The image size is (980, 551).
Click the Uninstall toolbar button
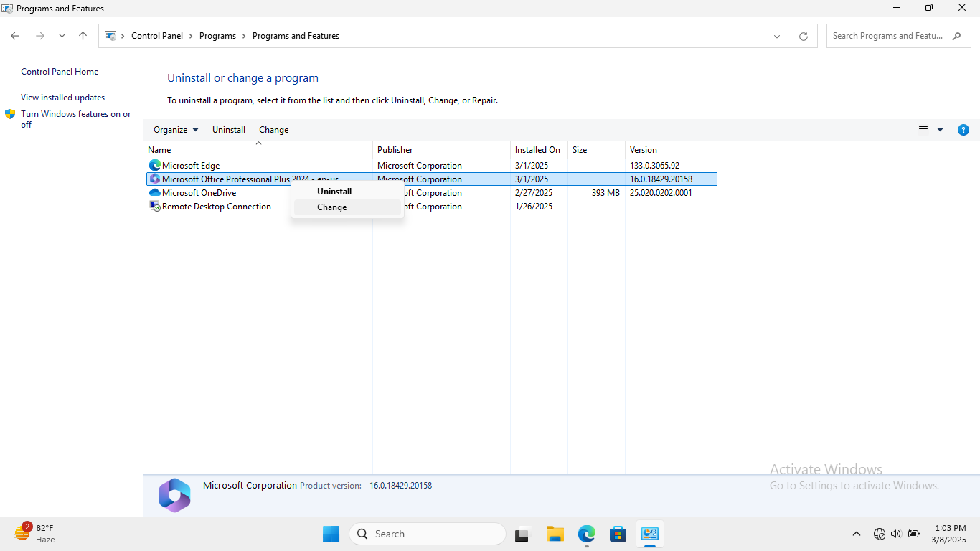(x=229, y=130)
